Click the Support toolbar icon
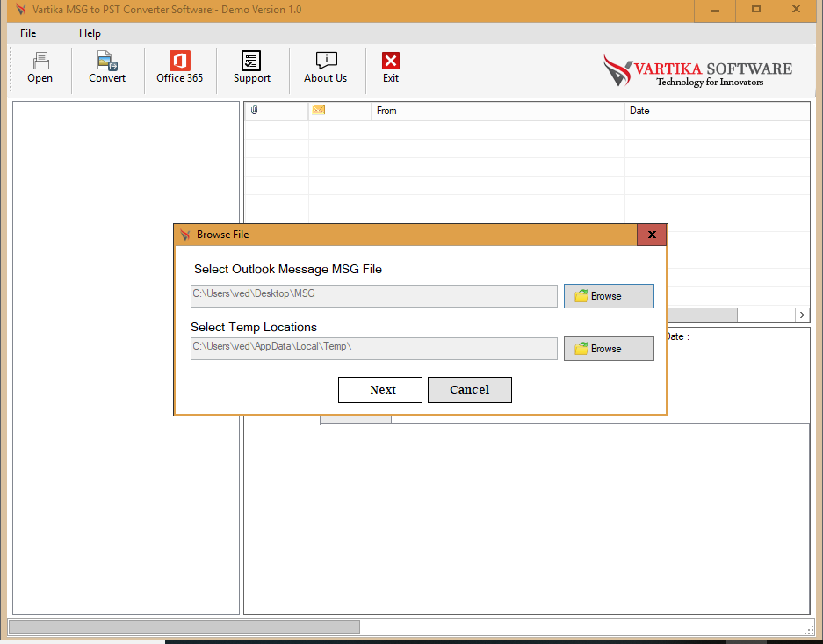The width and height of the screenshot is (823, 644). pos(251,68)
